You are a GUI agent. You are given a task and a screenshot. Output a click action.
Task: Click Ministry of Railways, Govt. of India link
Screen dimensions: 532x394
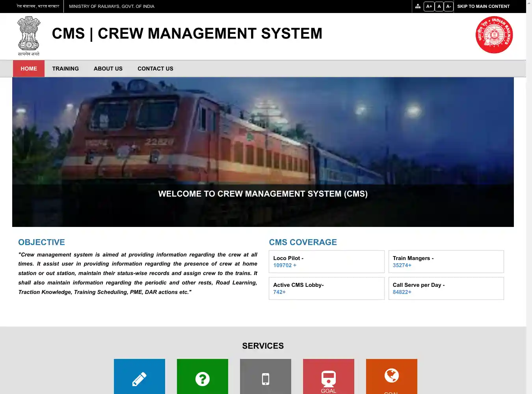point(112,6)
